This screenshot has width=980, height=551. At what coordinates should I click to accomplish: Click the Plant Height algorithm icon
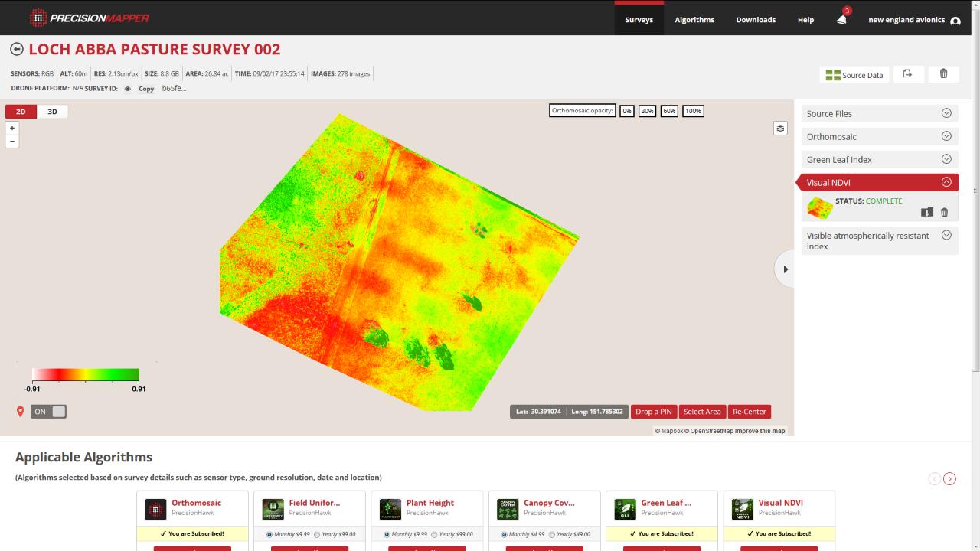point(390,510)
